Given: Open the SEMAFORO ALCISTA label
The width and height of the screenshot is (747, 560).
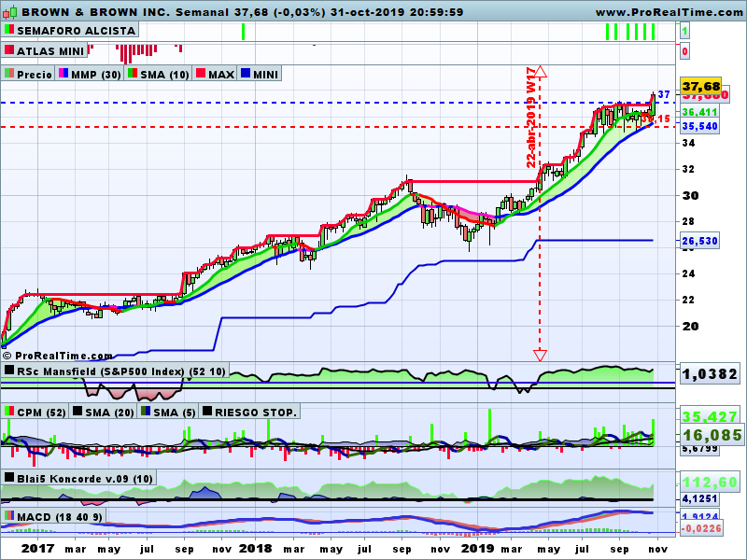Looking at the screenshot, I should [x=77, y=31].
